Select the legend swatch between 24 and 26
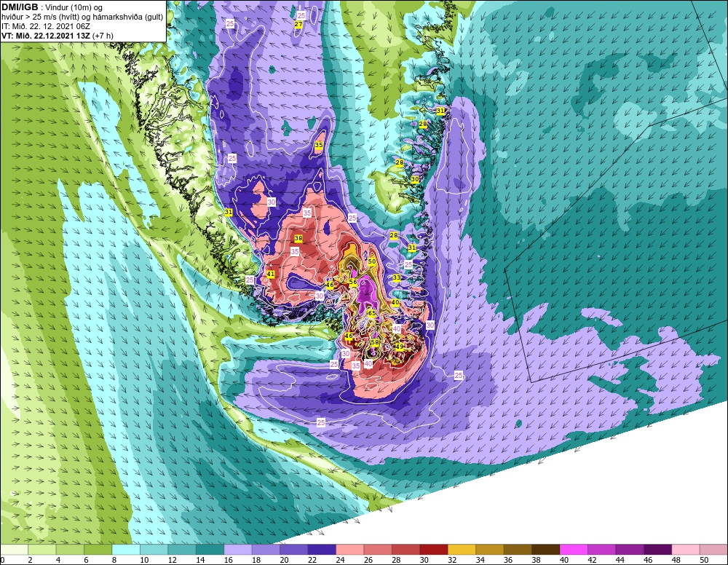Image resolution: width=728 pixels, height=565 pixels. click(x=349, y=550)
